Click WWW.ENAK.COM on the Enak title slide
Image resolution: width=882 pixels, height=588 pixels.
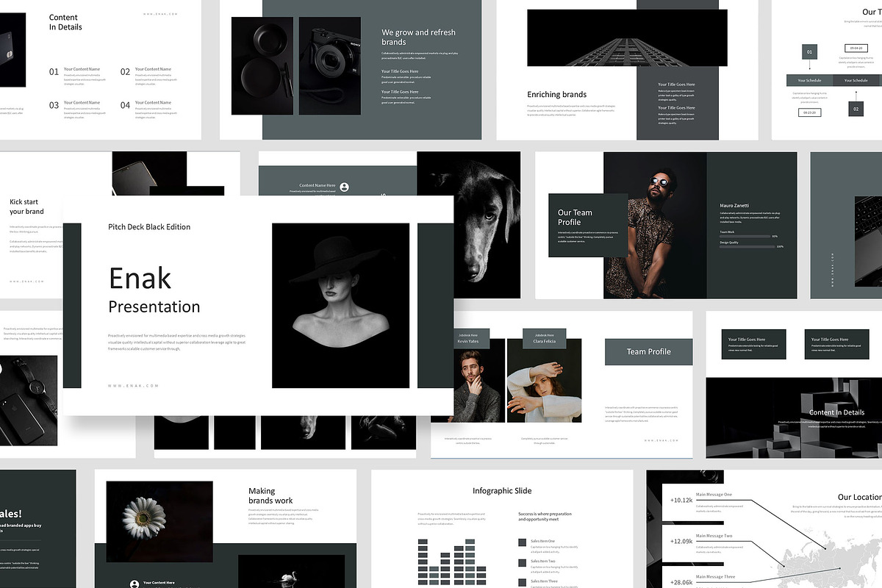point(133,385)
